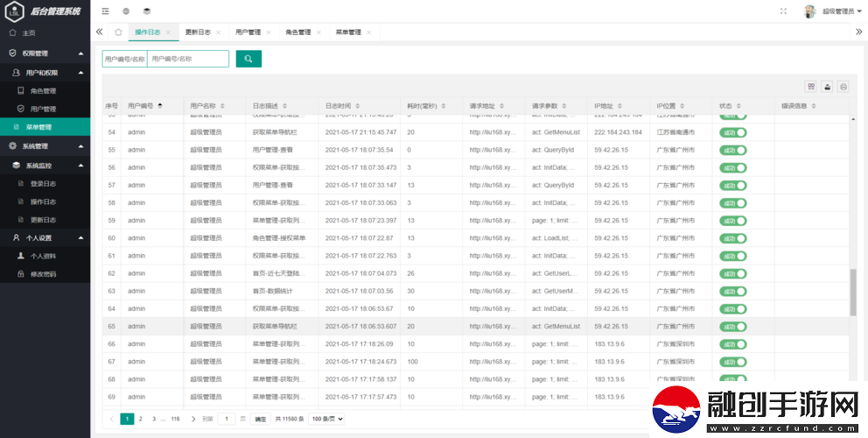Viewport: 868px width, 438px height.
Task: Collapse the 权限管理 sidebar group
Action: (80, 53)
